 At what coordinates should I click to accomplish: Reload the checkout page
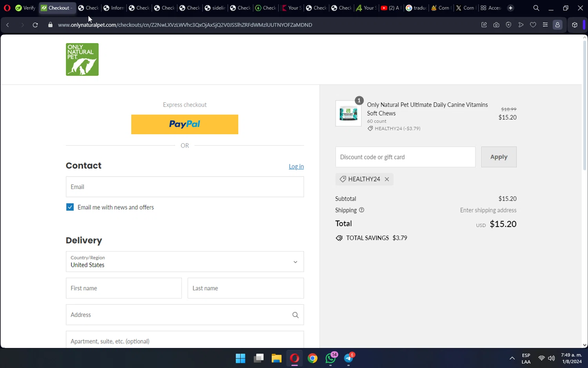click(35, 25)
